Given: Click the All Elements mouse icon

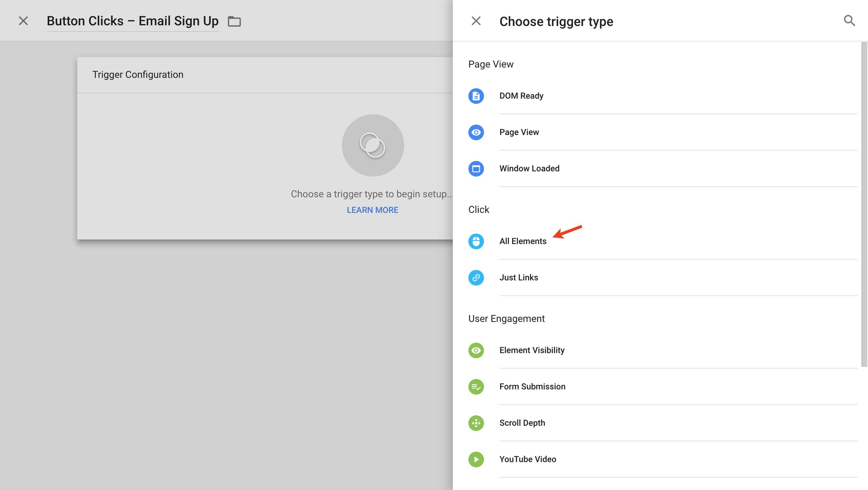Looking at the screenshot, I should click(476, 241).
